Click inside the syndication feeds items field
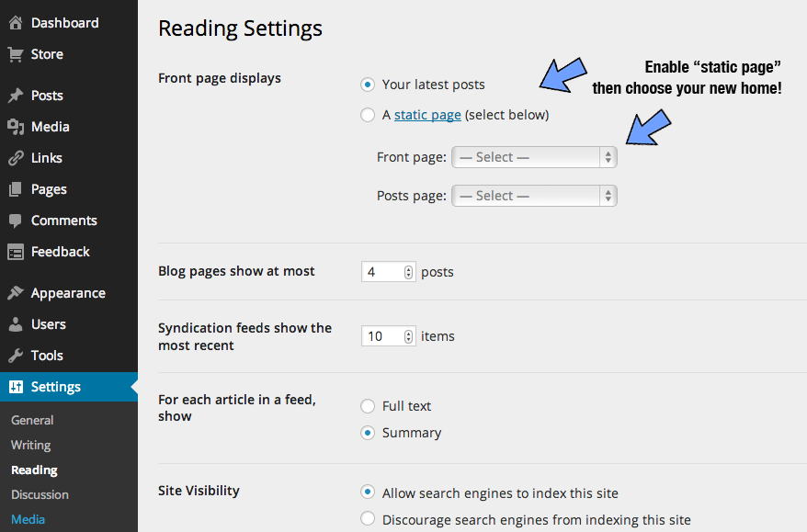Image resolution: width=807 pixels, height=532 pixels. (x=381, y=335)
